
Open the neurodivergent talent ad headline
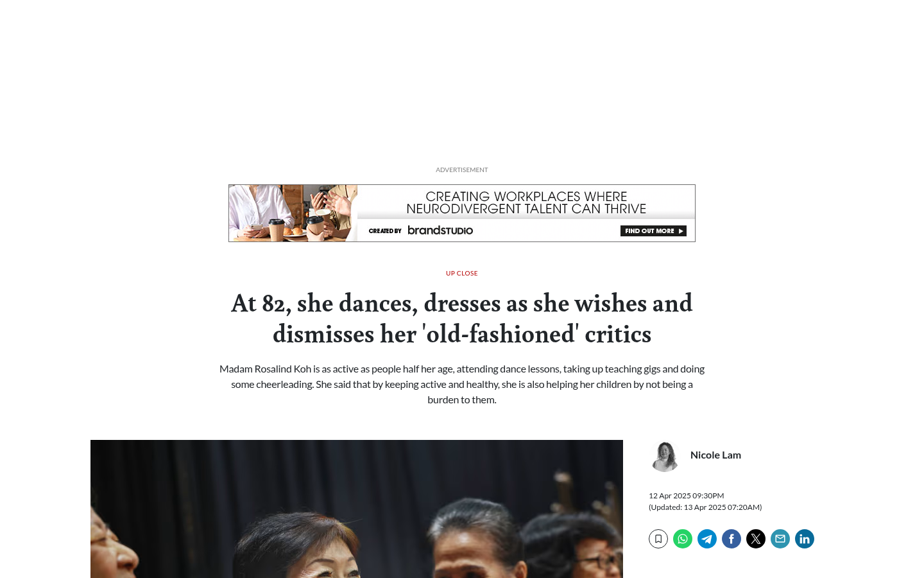[x=526, y=202]
